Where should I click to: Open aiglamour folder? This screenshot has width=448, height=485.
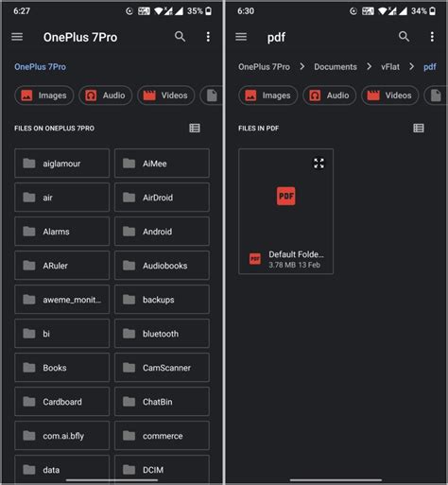61,164
